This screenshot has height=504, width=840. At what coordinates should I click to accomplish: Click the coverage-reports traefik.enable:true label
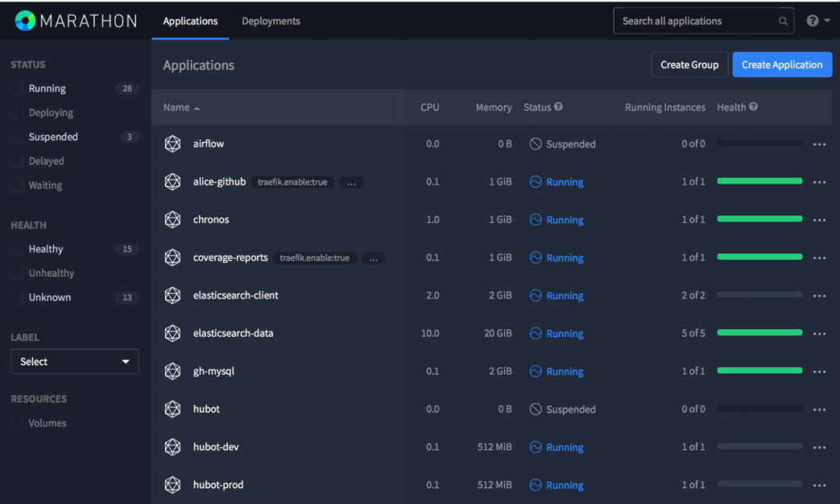pos(314,257)
